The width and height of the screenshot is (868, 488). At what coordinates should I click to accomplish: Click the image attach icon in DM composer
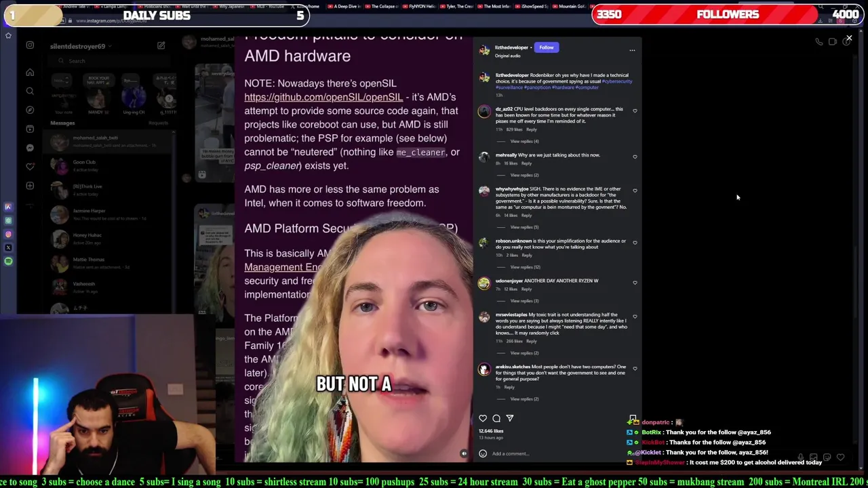click(x=814, y=457)
